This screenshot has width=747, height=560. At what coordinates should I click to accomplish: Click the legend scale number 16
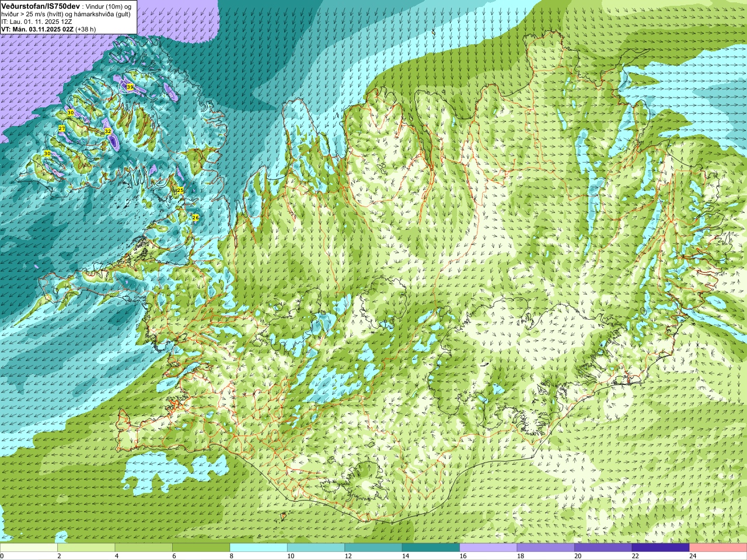pyautogui.click(x=463, y=556)
